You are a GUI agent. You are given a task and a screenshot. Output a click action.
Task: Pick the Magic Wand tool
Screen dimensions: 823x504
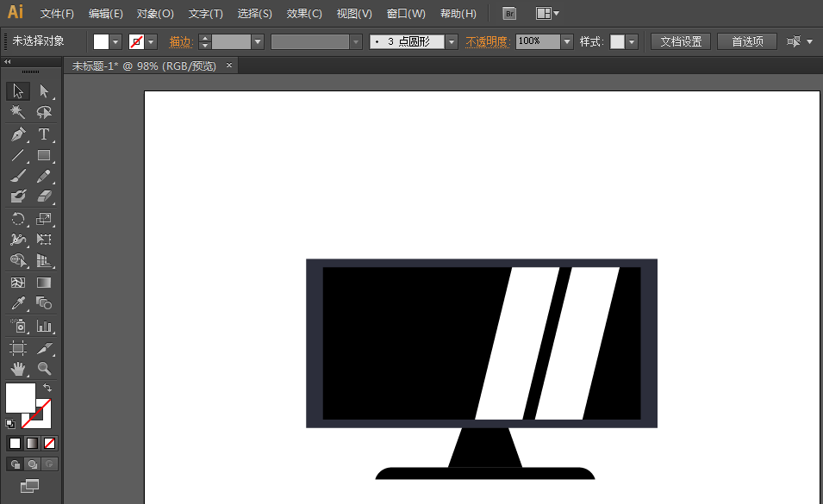tap(17, 113)
